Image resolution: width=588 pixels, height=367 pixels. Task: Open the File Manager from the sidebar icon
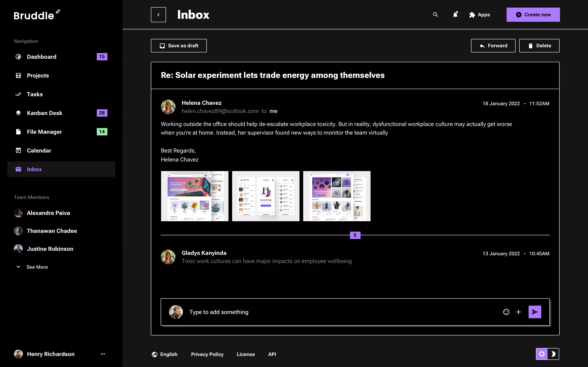(18, 132)
